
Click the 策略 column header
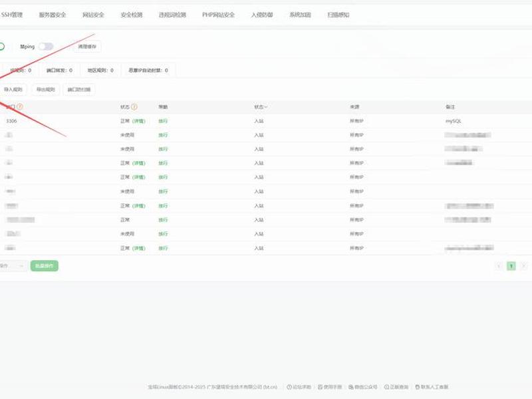[163, 107]
